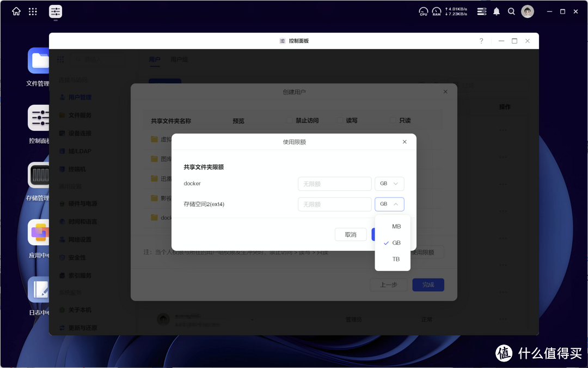Click the app launcher grid icon

33,11
